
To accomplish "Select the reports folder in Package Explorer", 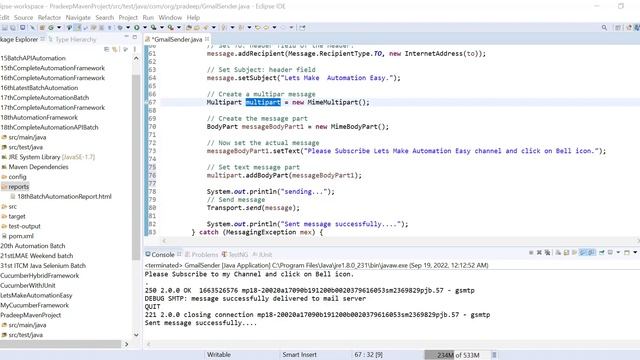I will [x=18, y=187].
